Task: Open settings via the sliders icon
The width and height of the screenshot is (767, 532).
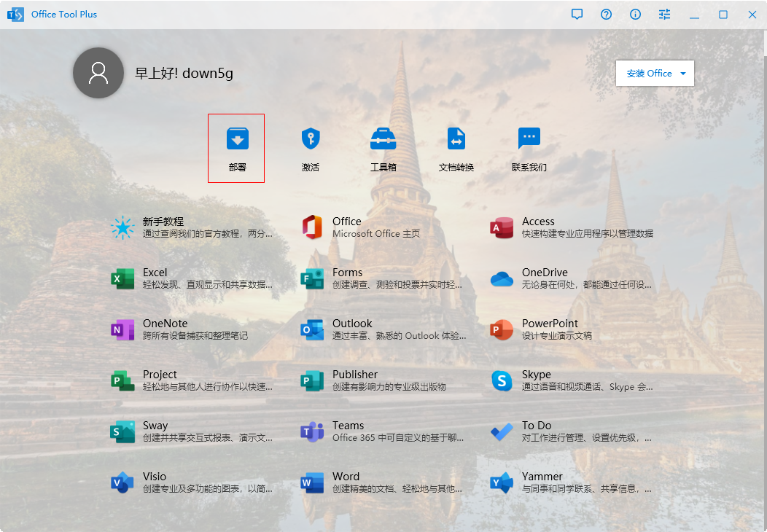Action: click(664, 14)
